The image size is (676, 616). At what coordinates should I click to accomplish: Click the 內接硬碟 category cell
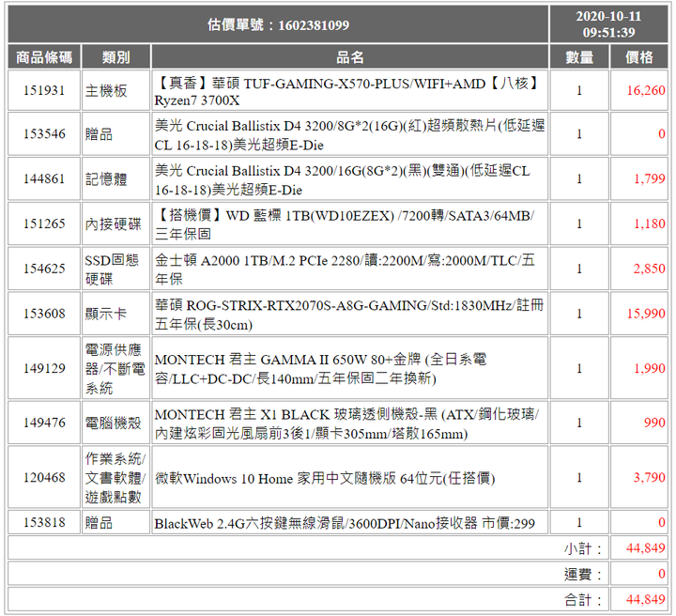116,223
